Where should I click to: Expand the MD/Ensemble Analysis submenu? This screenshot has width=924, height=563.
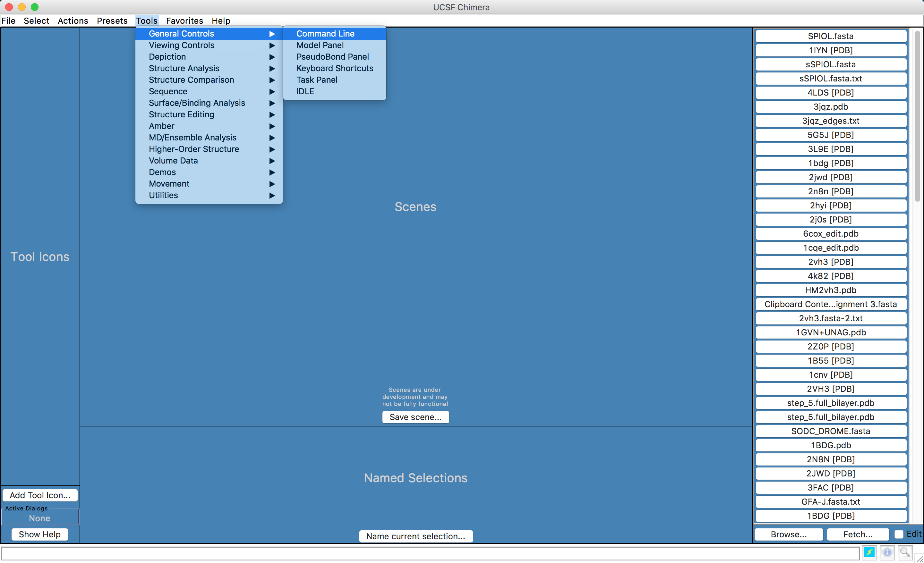pyautogui.click(x=209, y=138)
